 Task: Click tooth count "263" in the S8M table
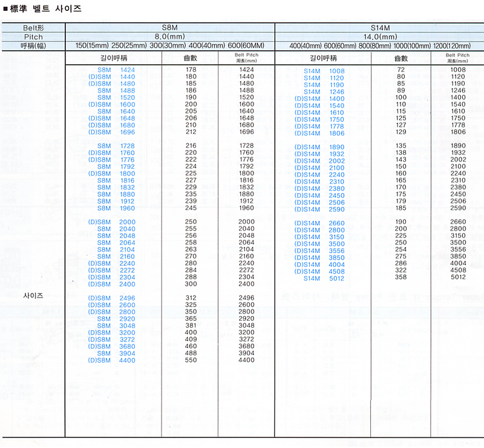point(191,249)
